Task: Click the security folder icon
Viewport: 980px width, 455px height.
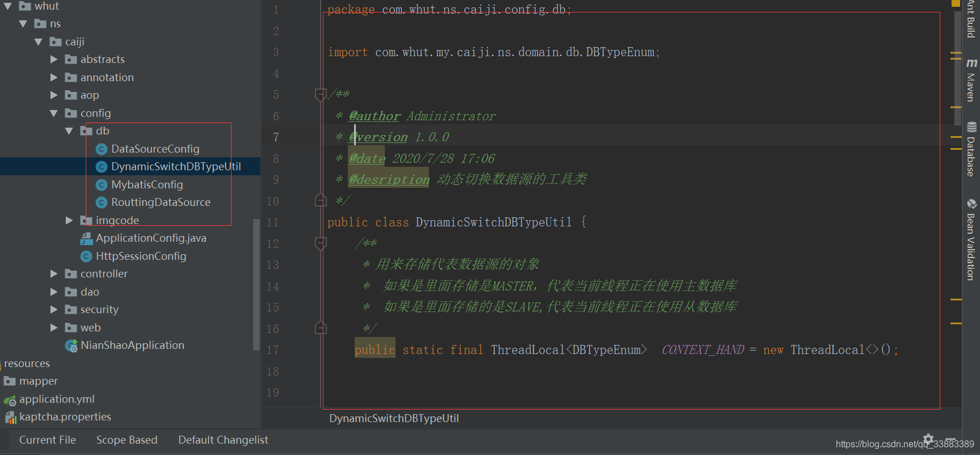Action: (71, 310)
